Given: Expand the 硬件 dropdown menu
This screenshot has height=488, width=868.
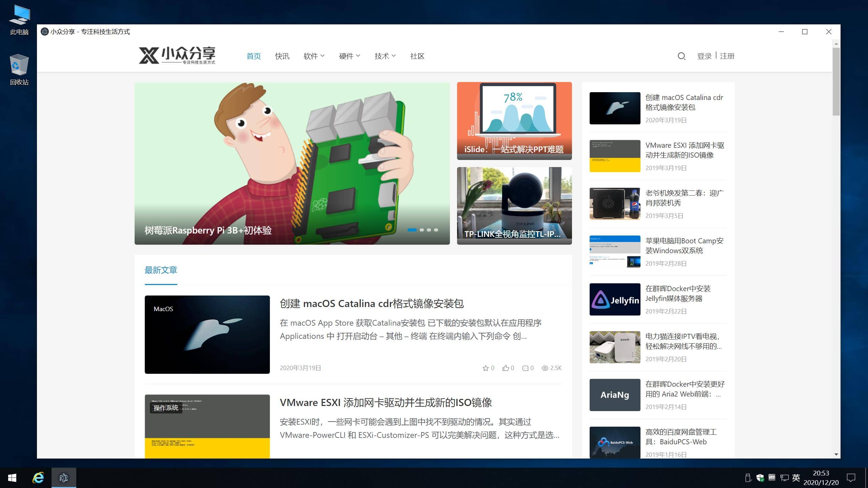Looking at the screenshot, I should [350, 56].
